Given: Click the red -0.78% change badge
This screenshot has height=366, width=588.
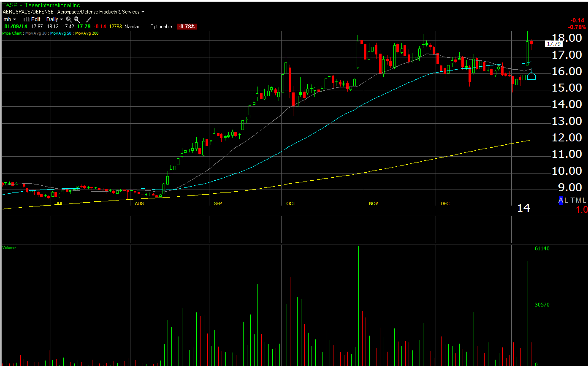Looking at the screenshot, I should click(187, 27).
